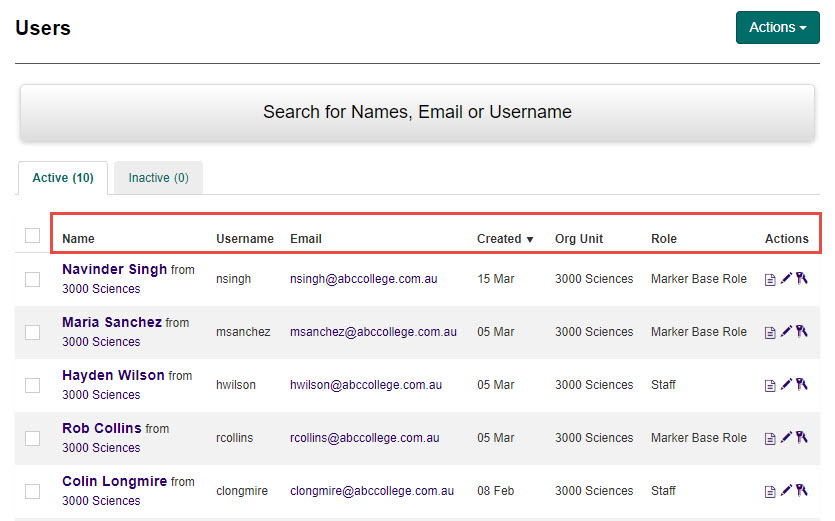The height and width of the screenshot is (521, 835).
Task: Select the username text 'msanchez'
Action: coord(243,332)
